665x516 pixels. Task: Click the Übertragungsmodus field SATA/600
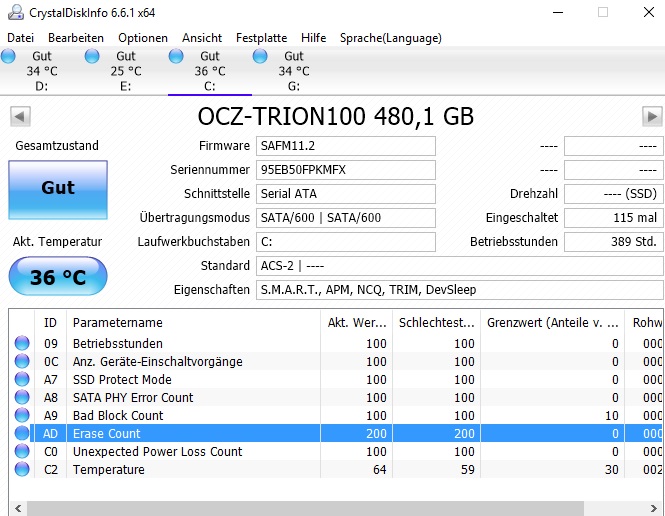click(x=346, y=218)
